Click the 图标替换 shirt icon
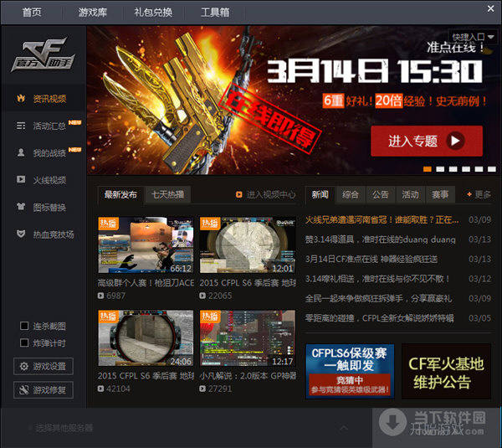 21,207
